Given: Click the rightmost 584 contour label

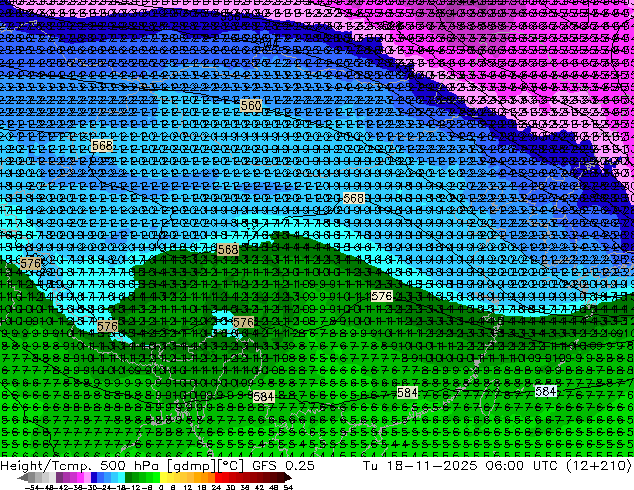Looking at the screenshot, I should pyautogui.click(x=546, y=391).
